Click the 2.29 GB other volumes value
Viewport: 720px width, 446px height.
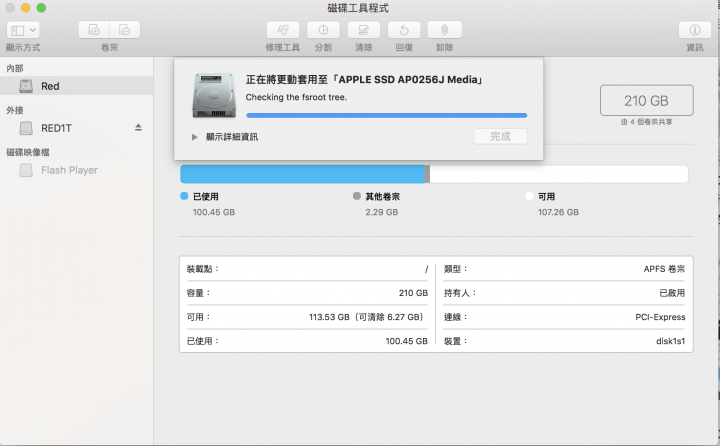[x=382, y=212]
